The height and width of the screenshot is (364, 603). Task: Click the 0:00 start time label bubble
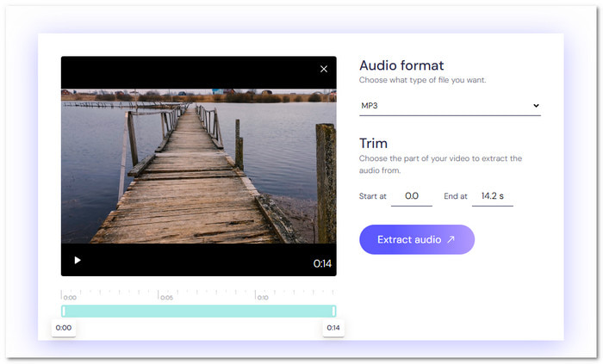[x=64, y=328]
